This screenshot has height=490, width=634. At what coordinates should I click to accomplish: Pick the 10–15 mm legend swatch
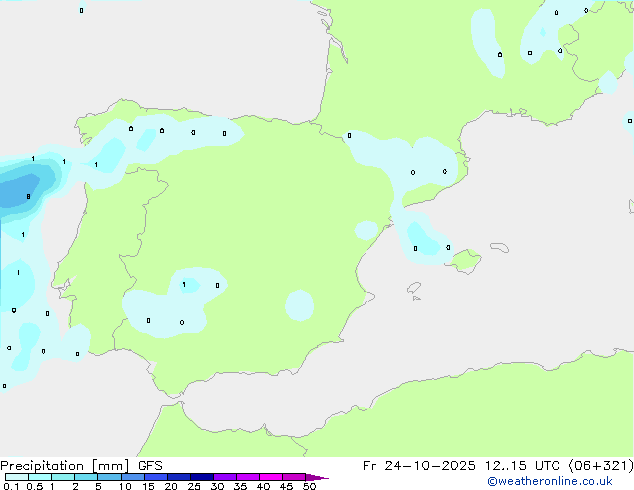[133, 477]
